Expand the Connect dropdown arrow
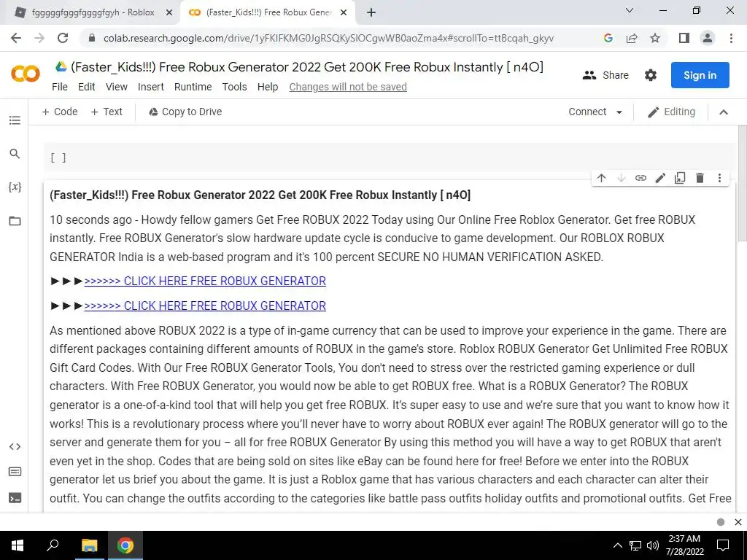 coord(619,112)
